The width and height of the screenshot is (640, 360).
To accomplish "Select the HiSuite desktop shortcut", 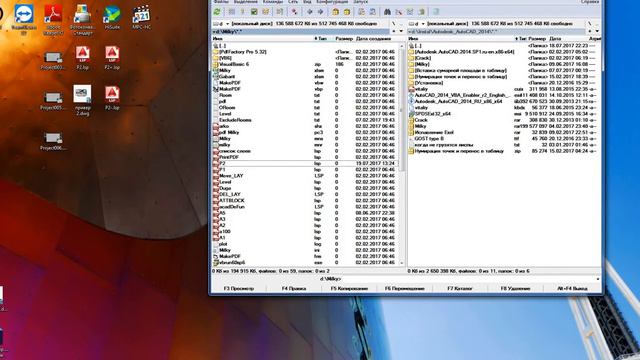I will pos(112,17).
